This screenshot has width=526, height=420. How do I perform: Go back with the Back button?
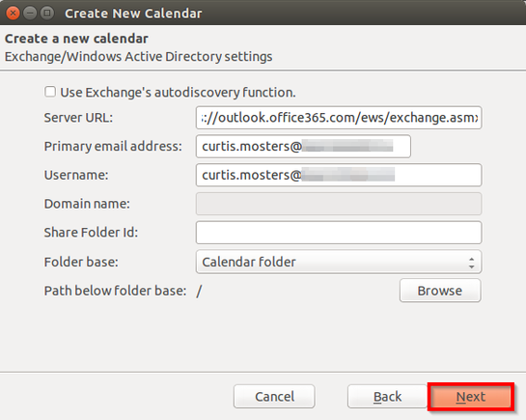387,397
